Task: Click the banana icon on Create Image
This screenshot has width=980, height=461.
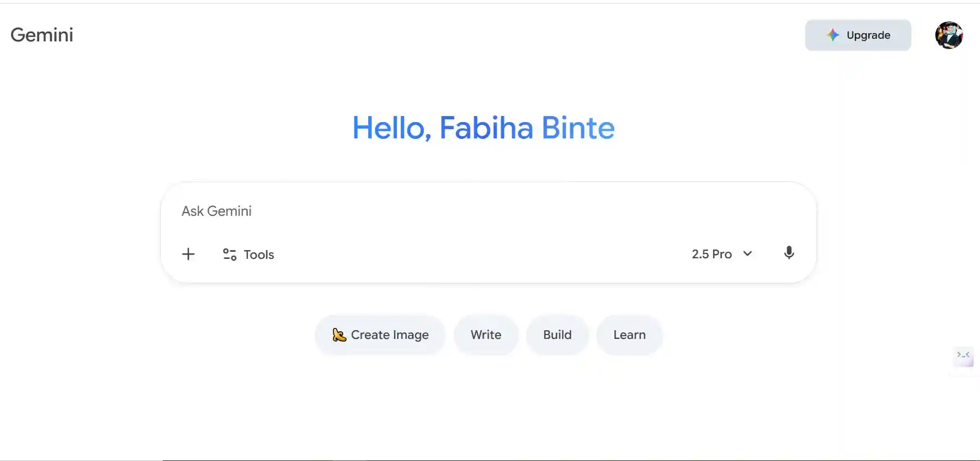Action: [x=339, y=335]
